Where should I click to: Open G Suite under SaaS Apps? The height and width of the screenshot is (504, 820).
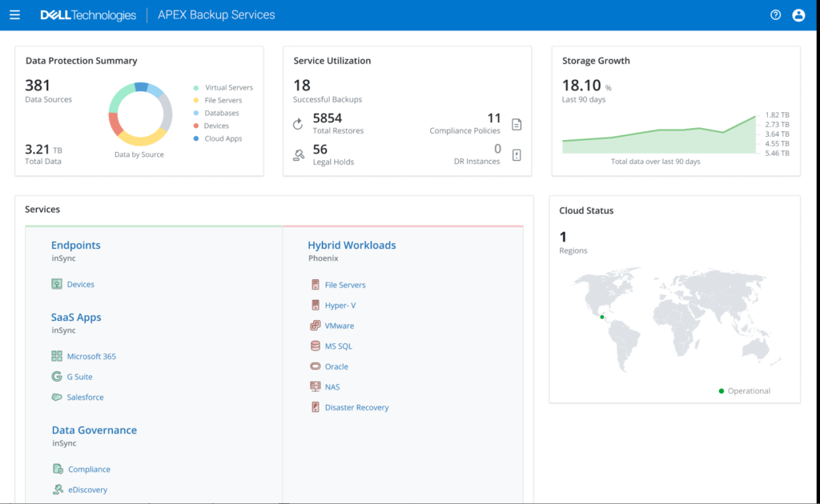[x=79, y=377]
